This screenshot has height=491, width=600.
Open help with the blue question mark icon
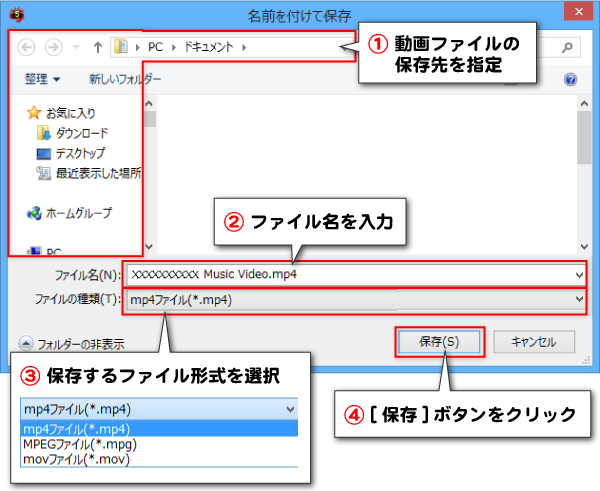[570, 79]
